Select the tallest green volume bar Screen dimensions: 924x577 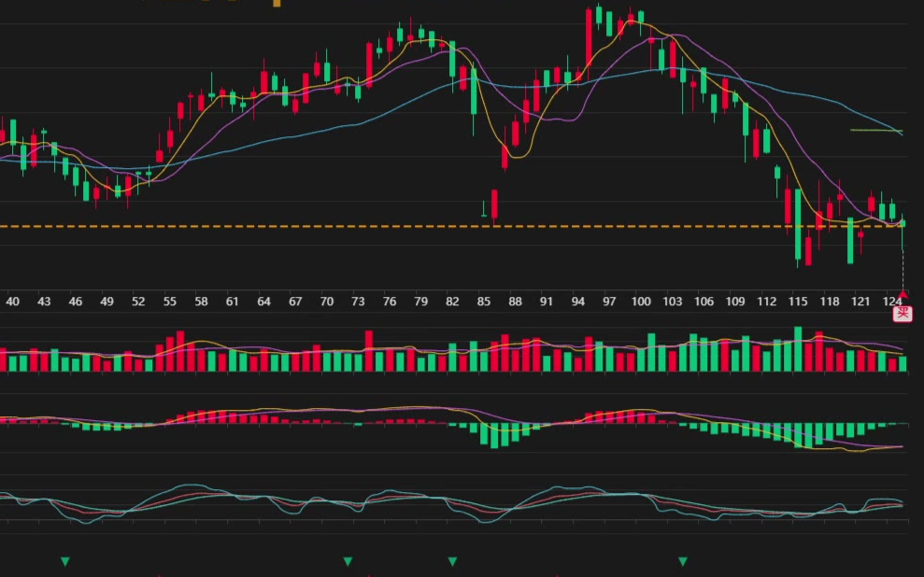[798, 349]
